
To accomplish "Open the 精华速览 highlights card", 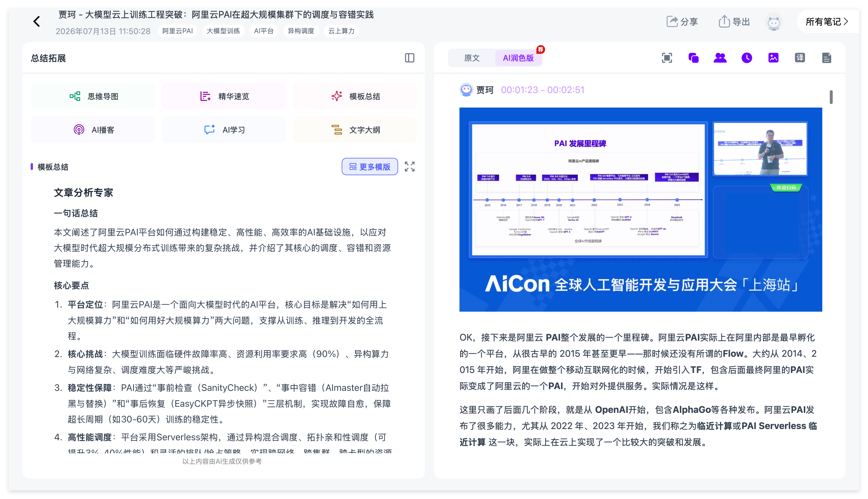I will tap(224, 96).
